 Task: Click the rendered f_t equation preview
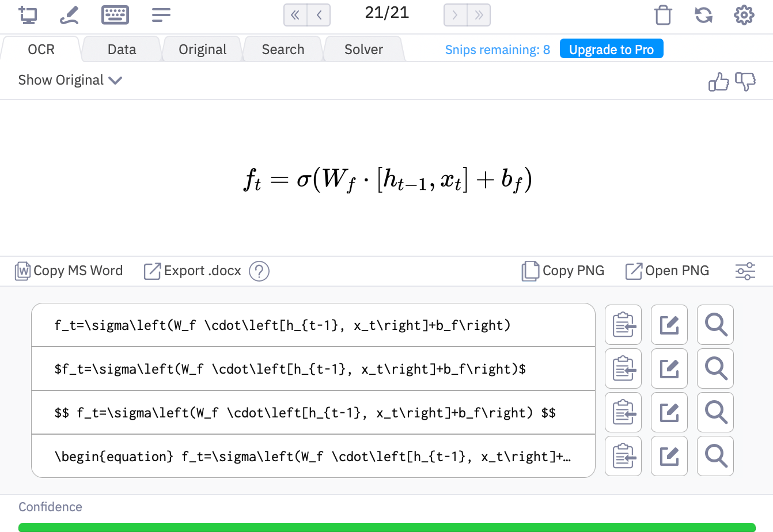[388, 179]
